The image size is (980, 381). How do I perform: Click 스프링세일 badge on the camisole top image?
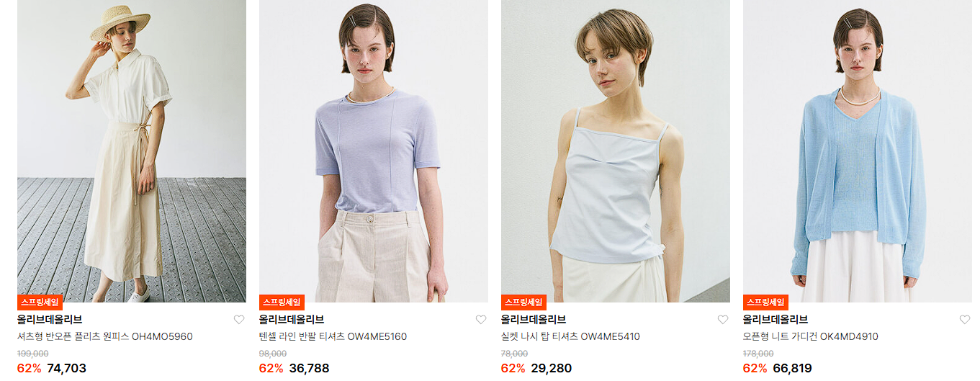tap(523, 302)
